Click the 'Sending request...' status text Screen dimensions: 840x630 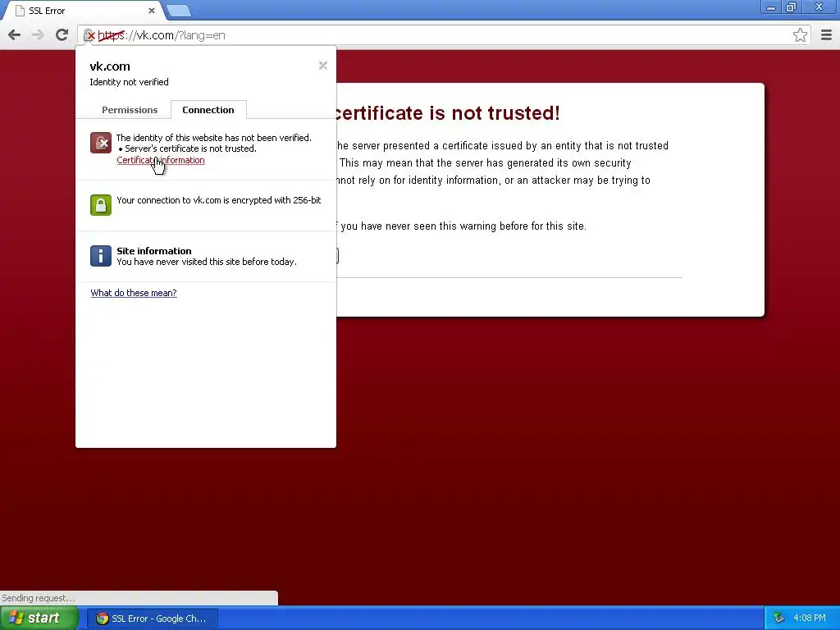(x=39, y=598)
